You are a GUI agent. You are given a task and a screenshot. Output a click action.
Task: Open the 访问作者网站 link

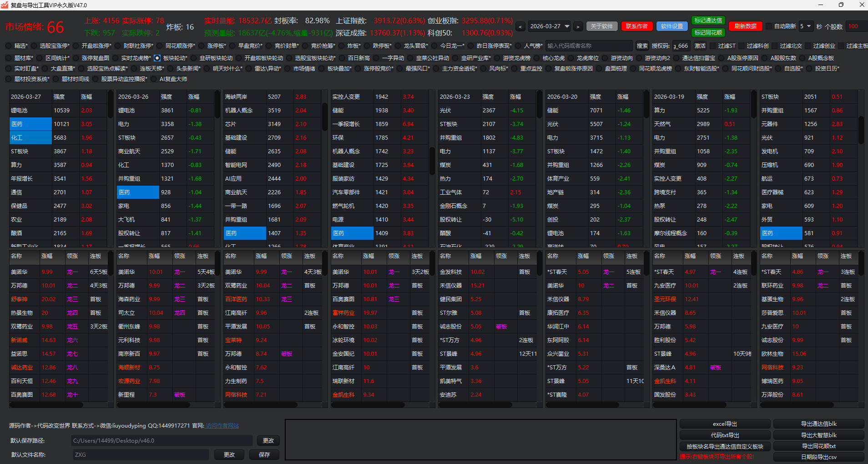[222, 426]
